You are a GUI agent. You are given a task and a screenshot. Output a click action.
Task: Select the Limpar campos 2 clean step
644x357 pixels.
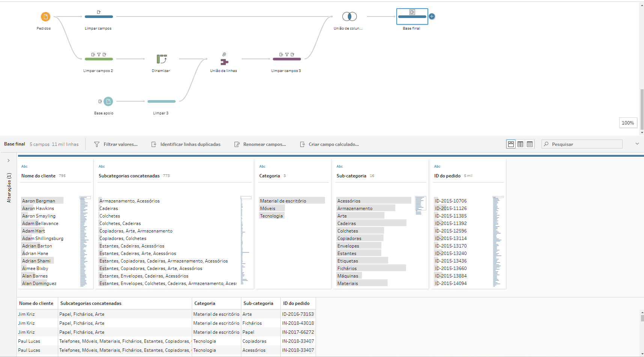tap(99, 59)
